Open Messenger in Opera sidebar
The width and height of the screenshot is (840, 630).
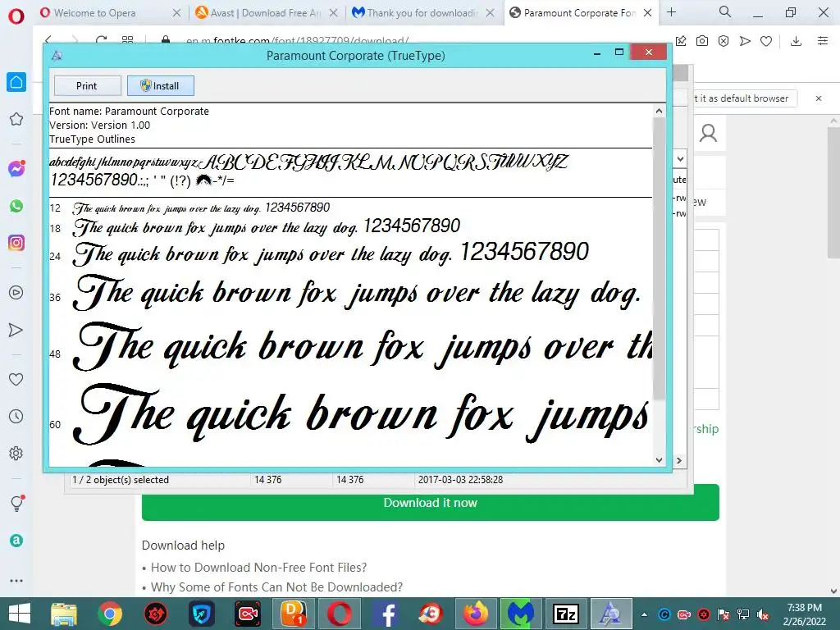coord(16,169)
